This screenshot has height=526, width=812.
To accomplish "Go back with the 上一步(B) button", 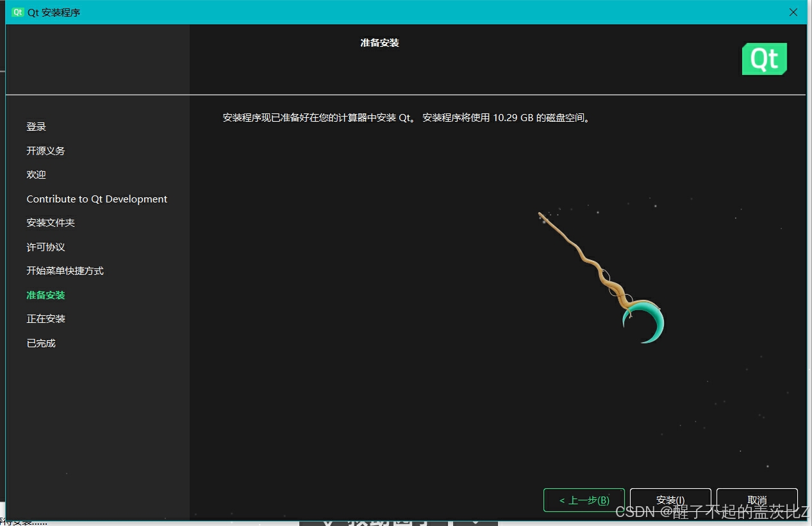I will 584,500.
